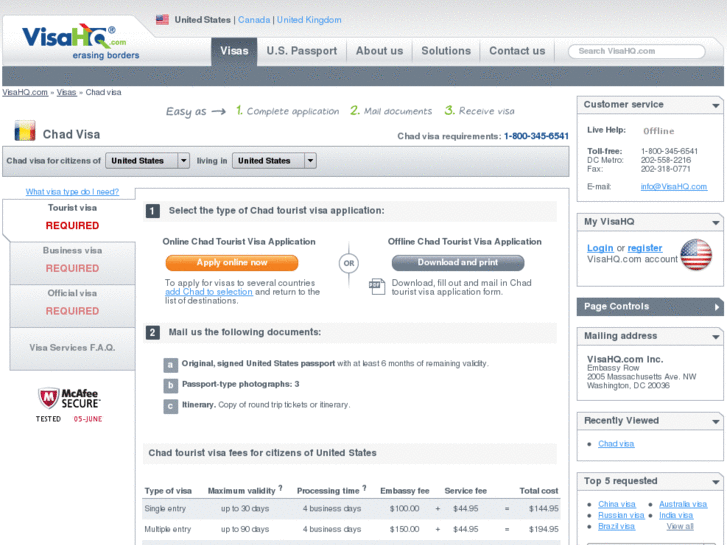Click the $194.95 total cost cell

(543, 529)
